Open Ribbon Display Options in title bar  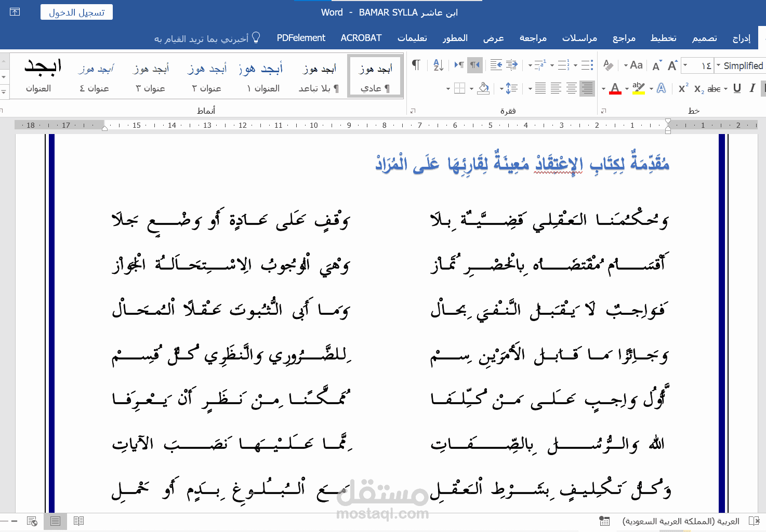click(x=15, y=12)
